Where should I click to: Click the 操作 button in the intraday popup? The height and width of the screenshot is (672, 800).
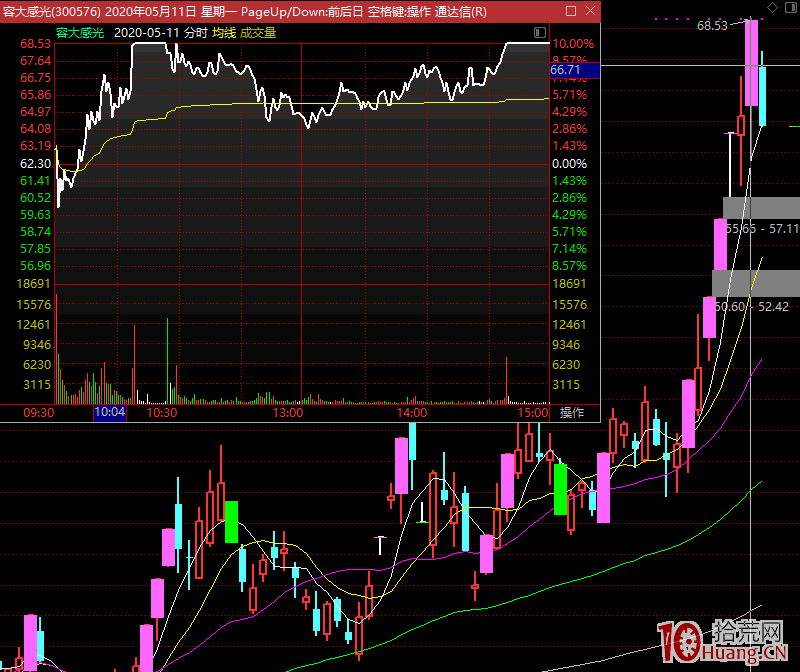(x=572, y=412)
